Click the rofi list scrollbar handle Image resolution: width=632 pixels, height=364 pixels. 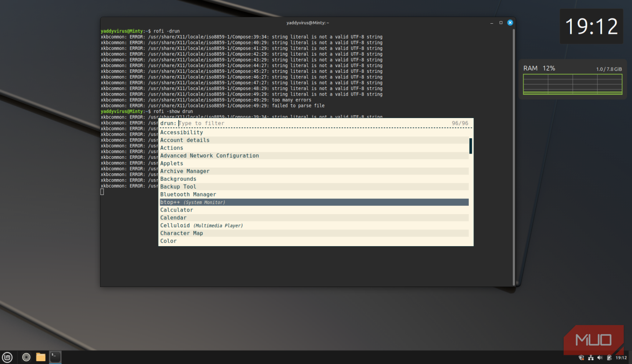pyautogui.click(x=471, y=146)
